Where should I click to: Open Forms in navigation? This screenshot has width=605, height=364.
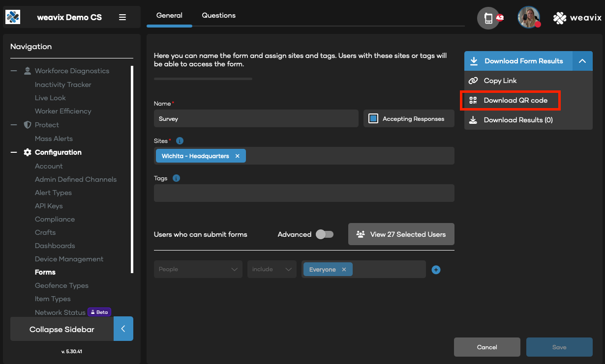point(45,272)
